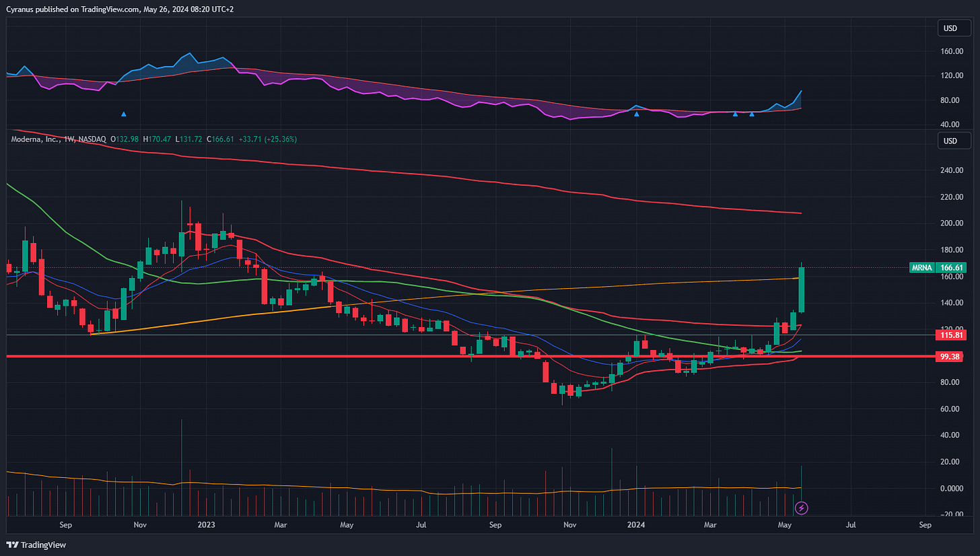Select the 115.81 horizontal line price label
Image resolution: width=980 pixels, height=556 pixels.
pyautogui.click(x=950, y=335)
